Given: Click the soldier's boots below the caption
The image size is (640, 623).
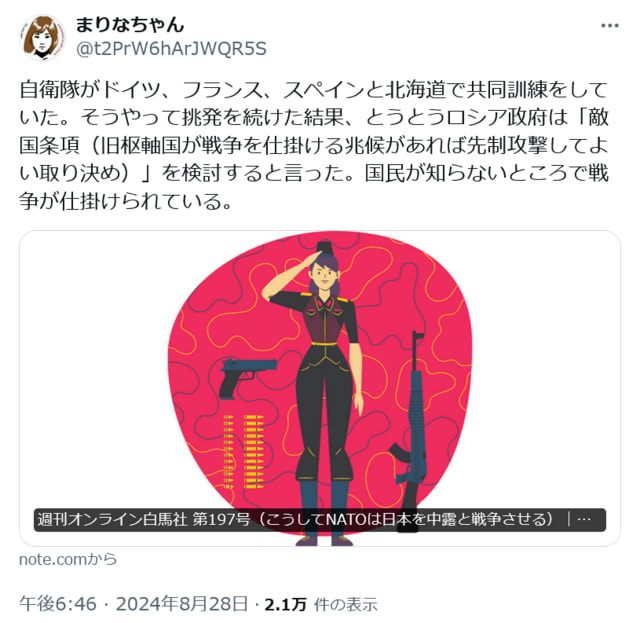Looking at the screenshot, I should [x=324, y=539].
